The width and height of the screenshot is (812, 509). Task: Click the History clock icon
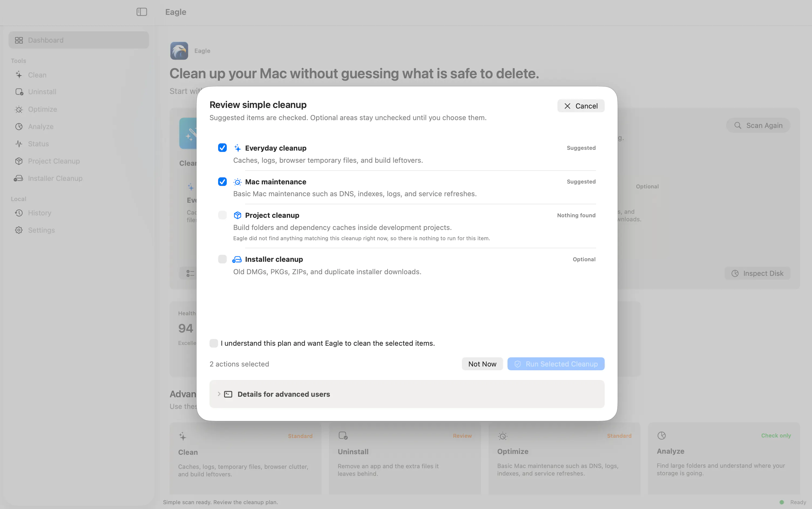click(19, 213)
